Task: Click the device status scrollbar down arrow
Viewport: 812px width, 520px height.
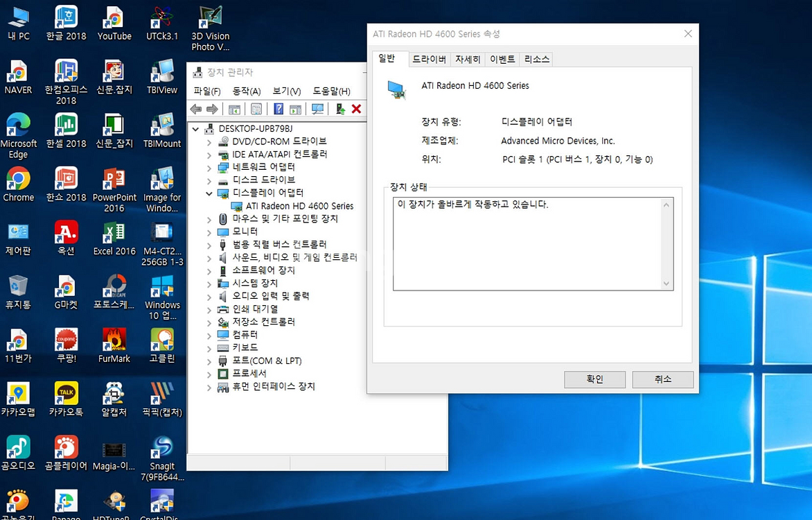Action: pyautogui.click(x=667, y=284)
